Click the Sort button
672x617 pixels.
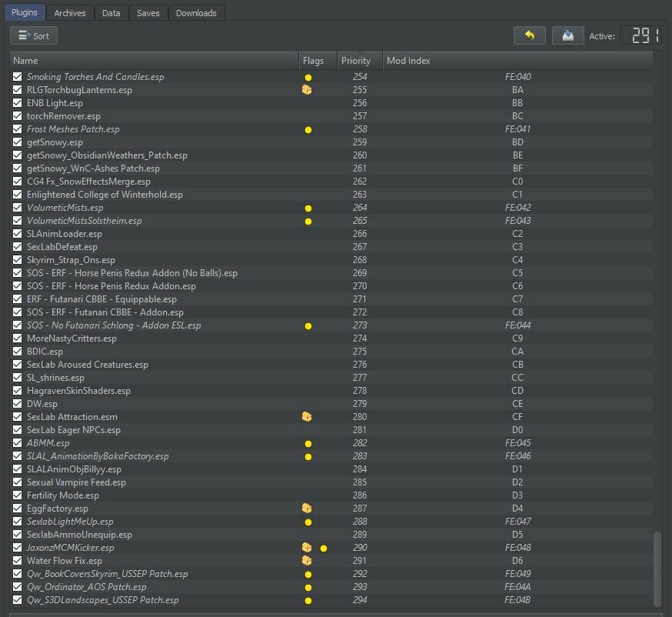coord(33,36)
